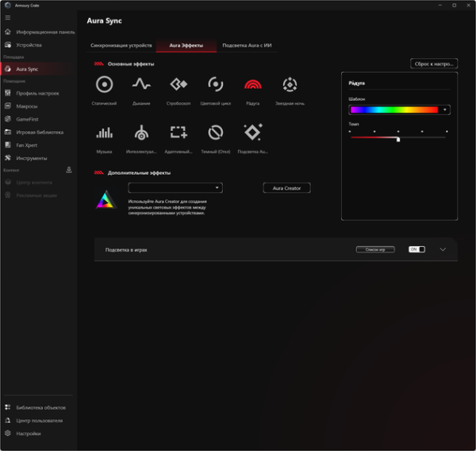This screenshot has height=451, width=476.
Task: Click the Список игр button
Action: coord(375,249)
